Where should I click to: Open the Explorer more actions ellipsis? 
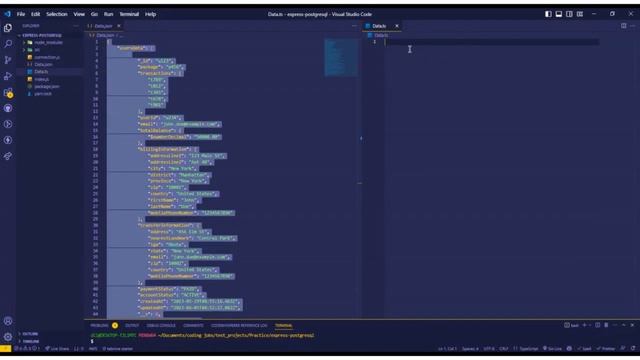[76, 26]
